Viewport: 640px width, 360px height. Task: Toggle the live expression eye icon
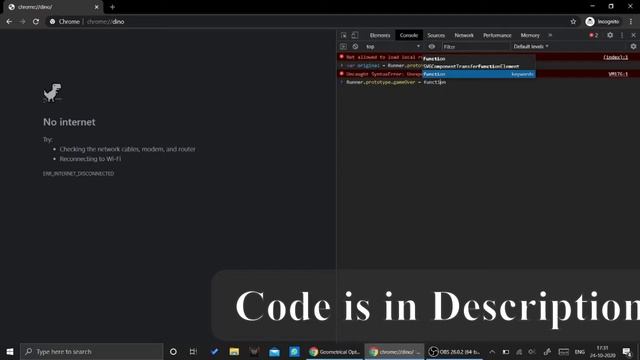pos(431,47)
